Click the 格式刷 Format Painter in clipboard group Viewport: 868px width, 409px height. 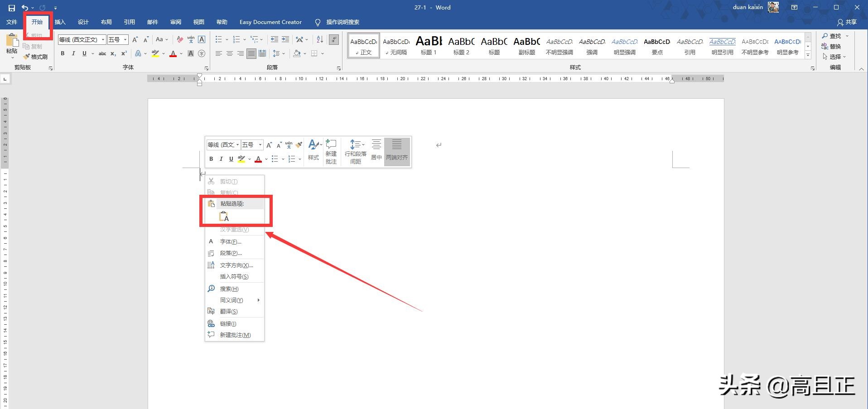pyautogui.click(x=35, y=57)
